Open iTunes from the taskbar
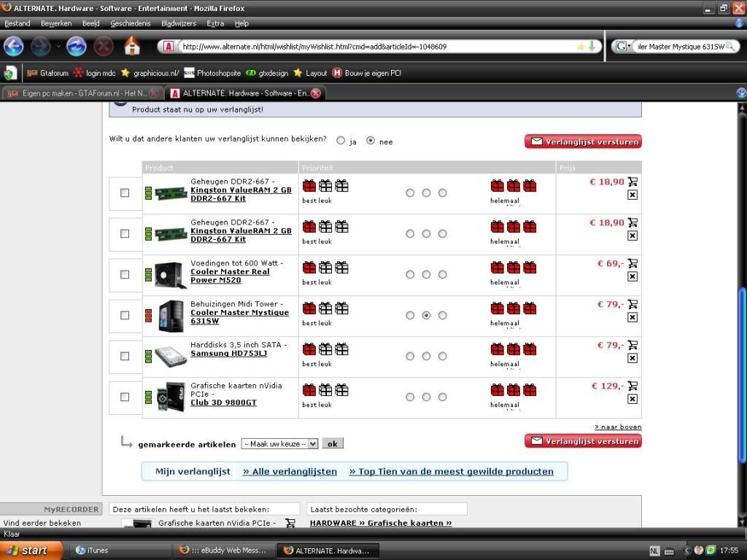Image resolution: width=747 pixels, height=560 pixels. (x=119, y=550)
